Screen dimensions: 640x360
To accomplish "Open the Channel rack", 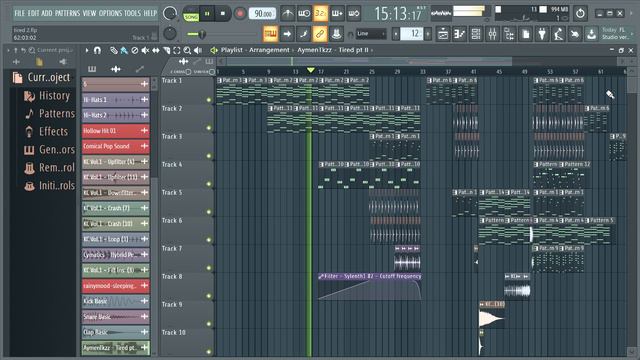I will [476, 34].
